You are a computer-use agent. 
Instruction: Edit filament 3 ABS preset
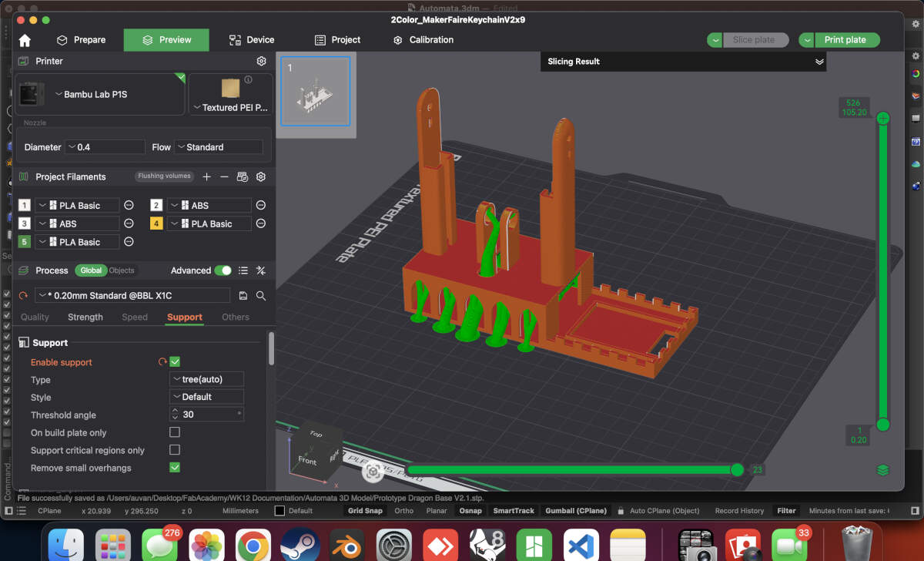129,223
